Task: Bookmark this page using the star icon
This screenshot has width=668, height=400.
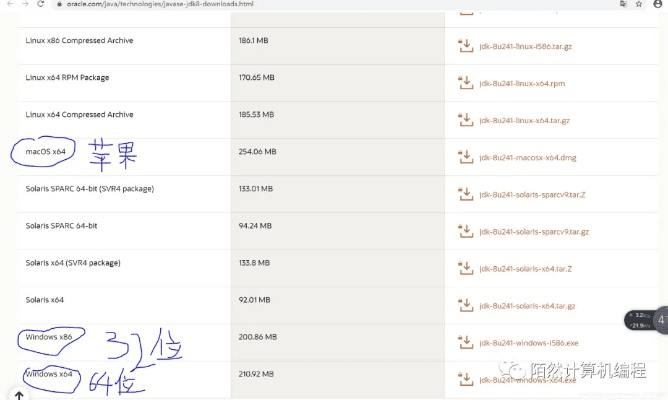Action: tap(639, 5)
